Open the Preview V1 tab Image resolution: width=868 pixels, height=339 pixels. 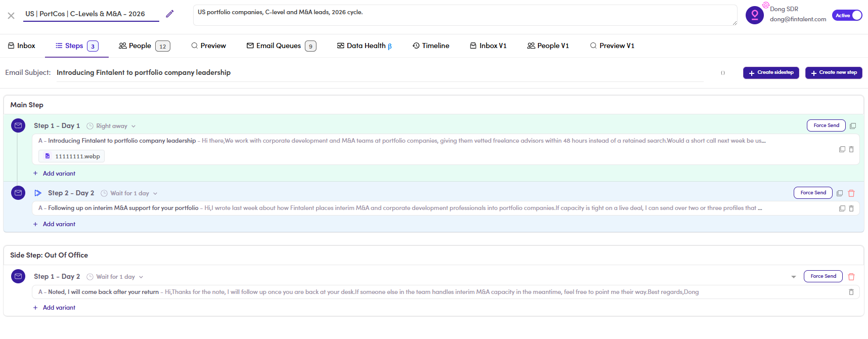coord(612,46)
